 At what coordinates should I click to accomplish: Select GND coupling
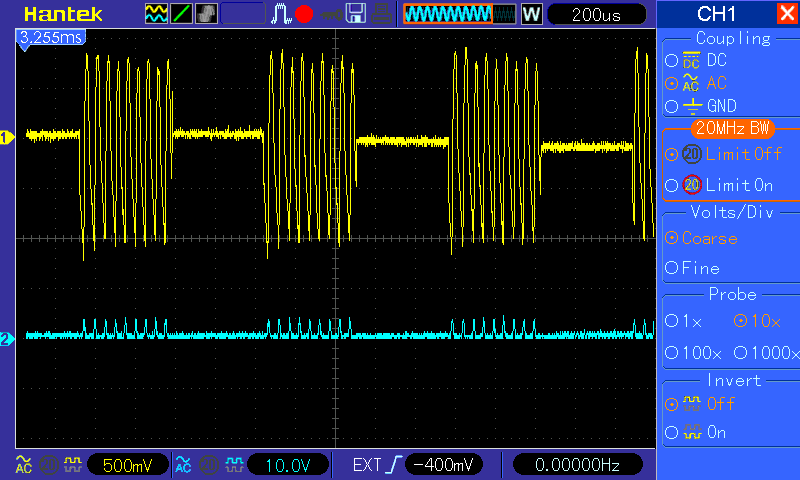[x=702, y=106]
